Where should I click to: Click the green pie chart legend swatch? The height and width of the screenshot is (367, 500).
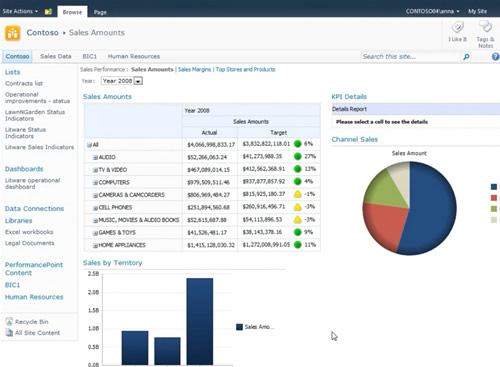494,209
